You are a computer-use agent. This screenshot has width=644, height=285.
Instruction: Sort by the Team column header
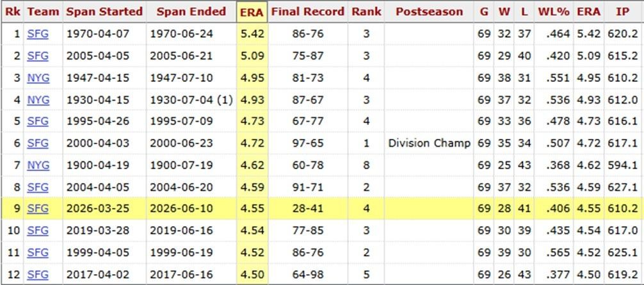[x=43, y=12]
